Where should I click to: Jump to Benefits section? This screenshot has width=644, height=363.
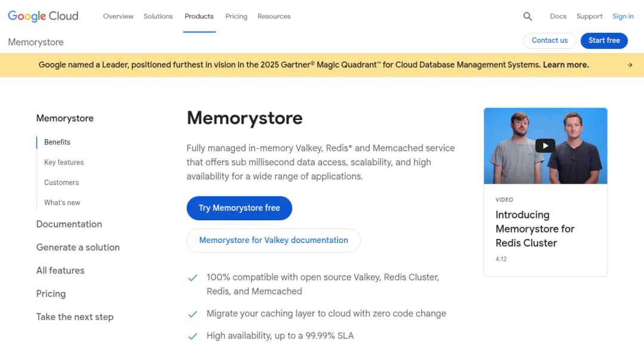click(x=57, y=142)
